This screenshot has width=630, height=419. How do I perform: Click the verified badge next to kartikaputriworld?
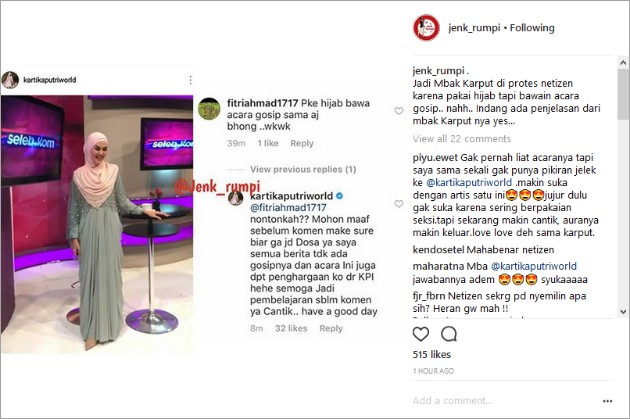tap(340, 196)
